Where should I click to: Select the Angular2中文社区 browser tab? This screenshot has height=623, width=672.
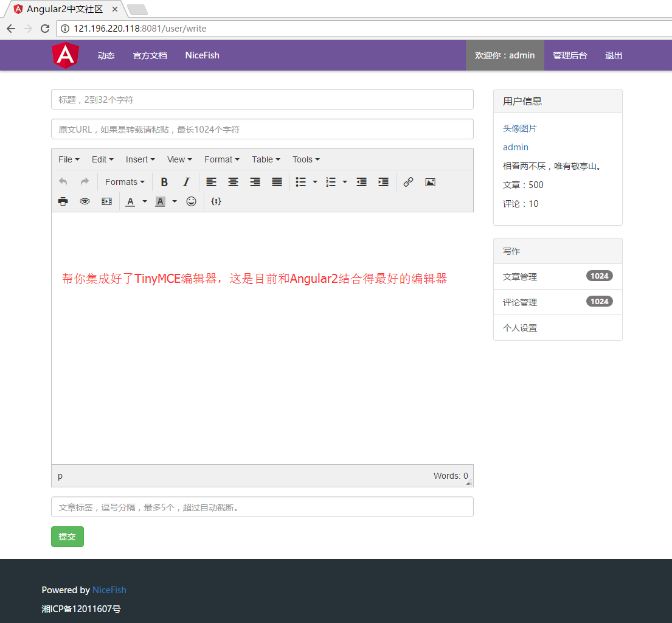(65, 9)
